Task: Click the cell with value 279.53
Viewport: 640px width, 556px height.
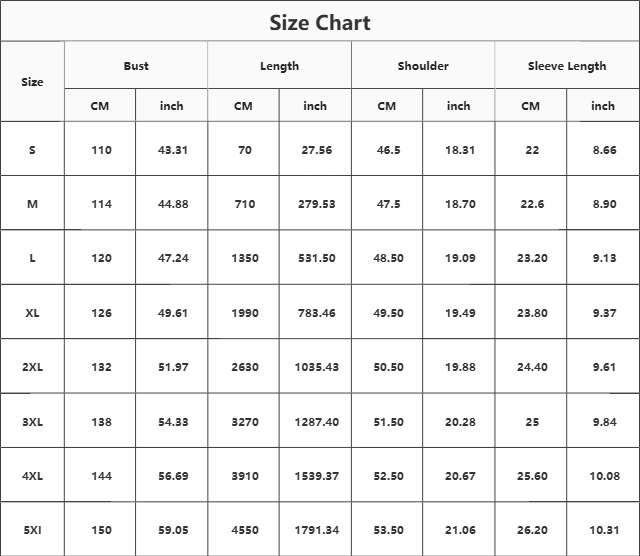Action: [x=316, y=204]
